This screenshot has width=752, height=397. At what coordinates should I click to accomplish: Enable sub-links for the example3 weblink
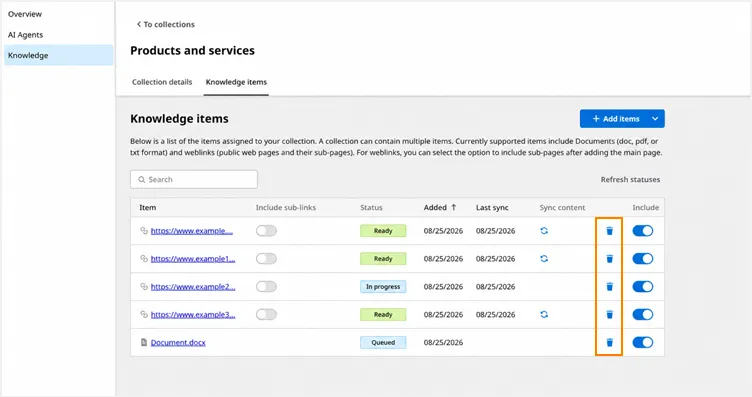(266, 315)
